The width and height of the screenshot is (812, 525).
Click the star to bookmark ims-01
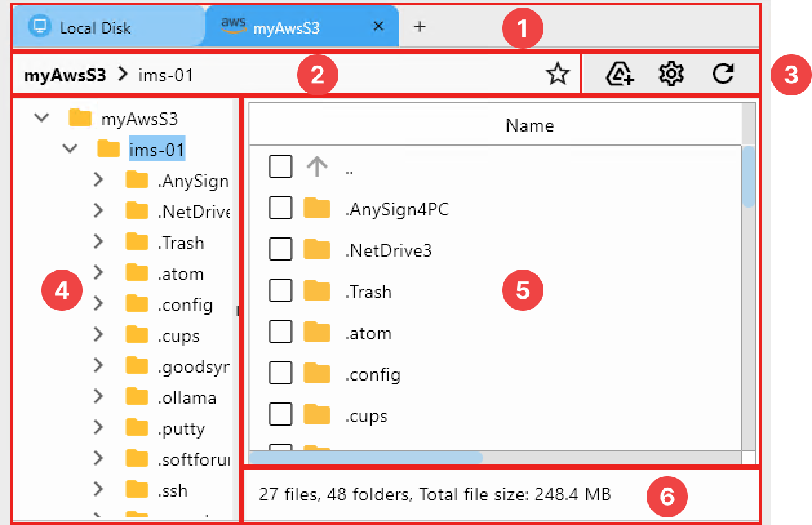point(558,74)
